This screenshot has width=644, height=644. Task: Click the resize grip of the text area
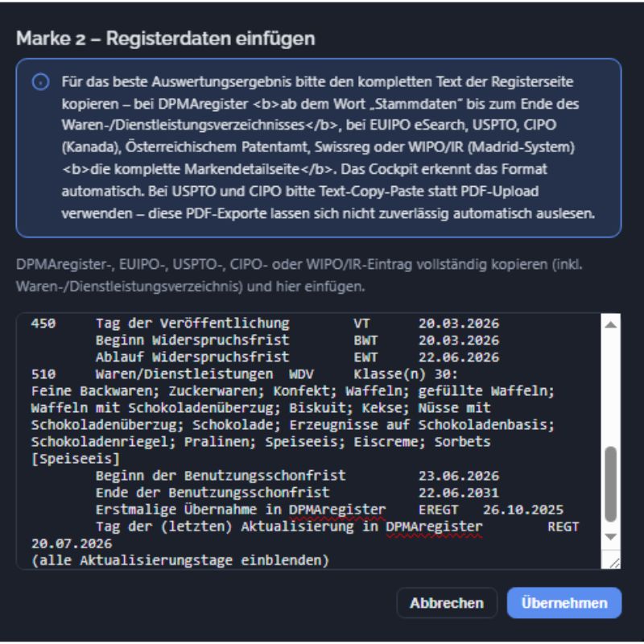click(613, 563)
